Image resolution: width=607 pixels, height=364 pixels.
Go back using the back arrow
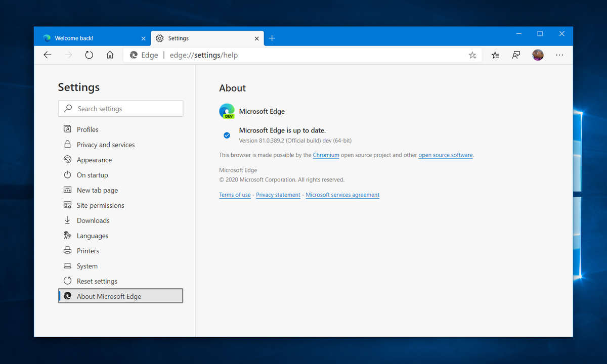48,55
